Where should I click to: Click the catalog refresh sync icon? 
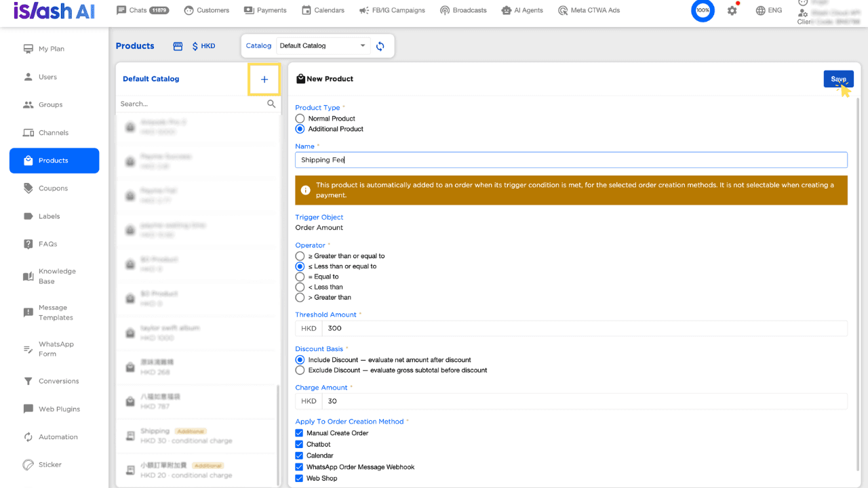point(380,46)
